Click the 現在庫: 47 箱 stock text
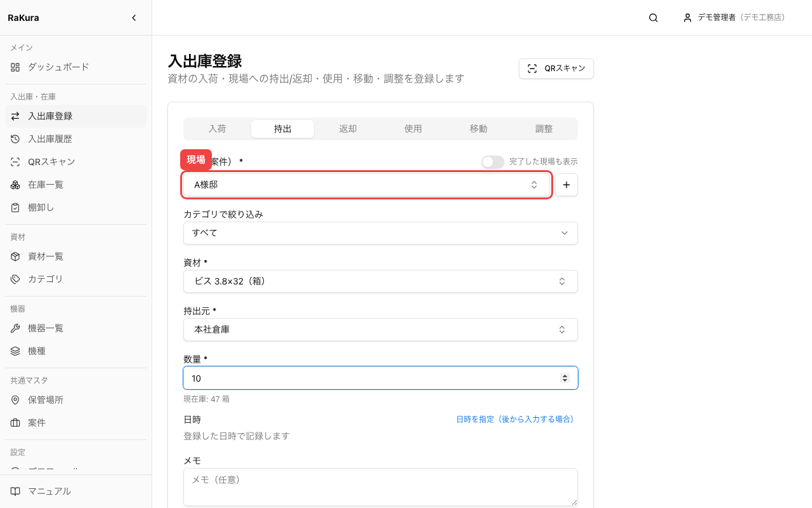This screenshot has width=812, height=508. (207, 399)
